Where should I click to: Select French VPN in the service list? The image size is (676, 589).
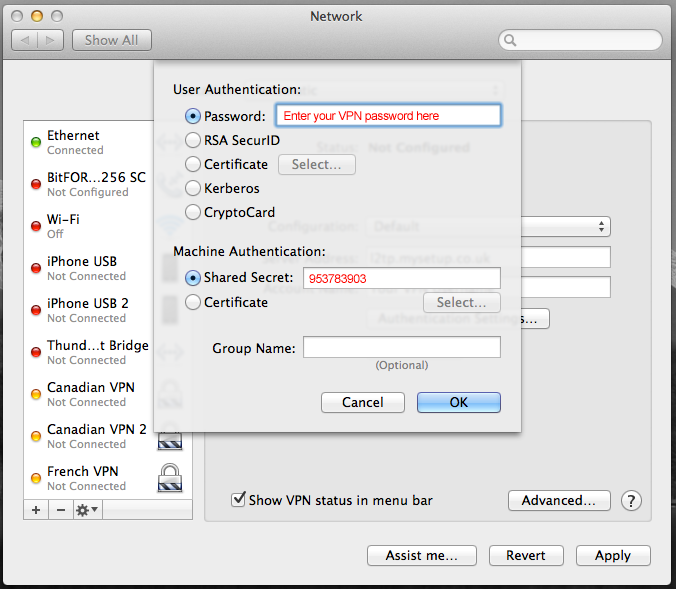pos(108,478)
